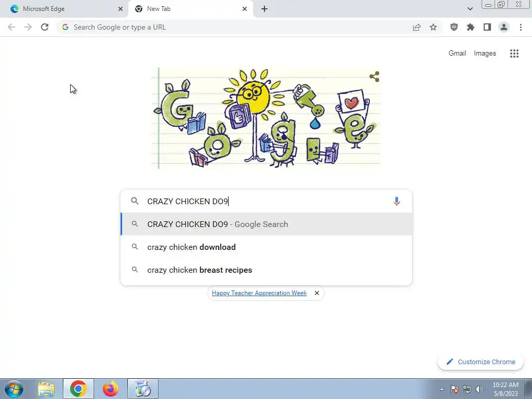
Task: Open Google apps grid
Action: pyautogui.click(x=514, y=54)
